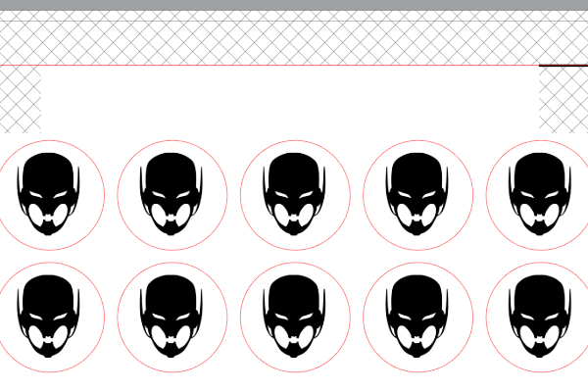This screenshot has height=392, width=588.
Task: Select the top row's fourth alien head
Action: [x=416, y=194]
